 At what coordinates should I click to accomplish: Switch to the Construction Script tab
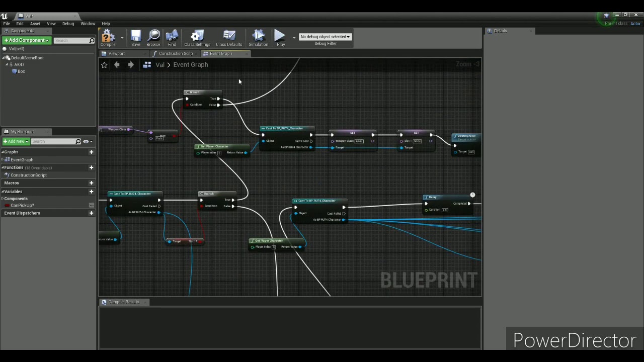click(176, 53)
